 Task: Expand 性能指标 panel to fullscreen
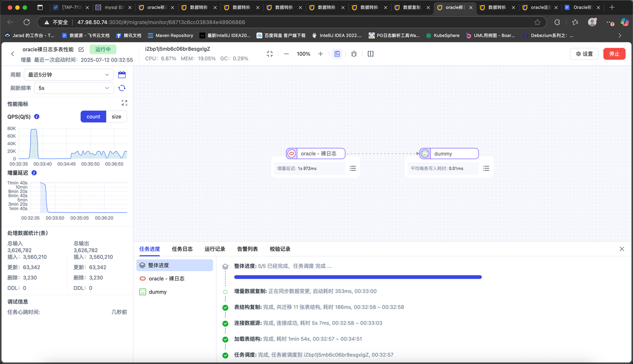124,103
